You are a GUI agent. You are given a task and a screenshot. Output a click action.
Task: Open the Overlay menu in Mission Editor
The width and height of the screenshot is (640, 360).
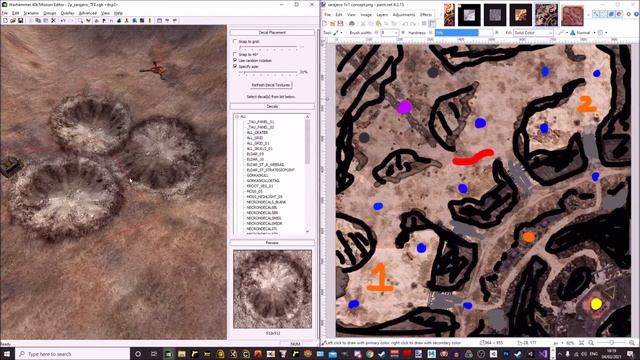68,13
